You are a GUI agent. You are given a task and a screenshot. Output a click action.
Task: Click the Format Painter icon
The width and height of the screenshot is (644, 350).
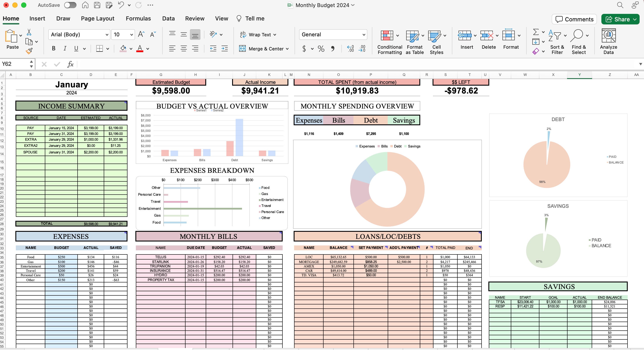[x=29, y=51]
